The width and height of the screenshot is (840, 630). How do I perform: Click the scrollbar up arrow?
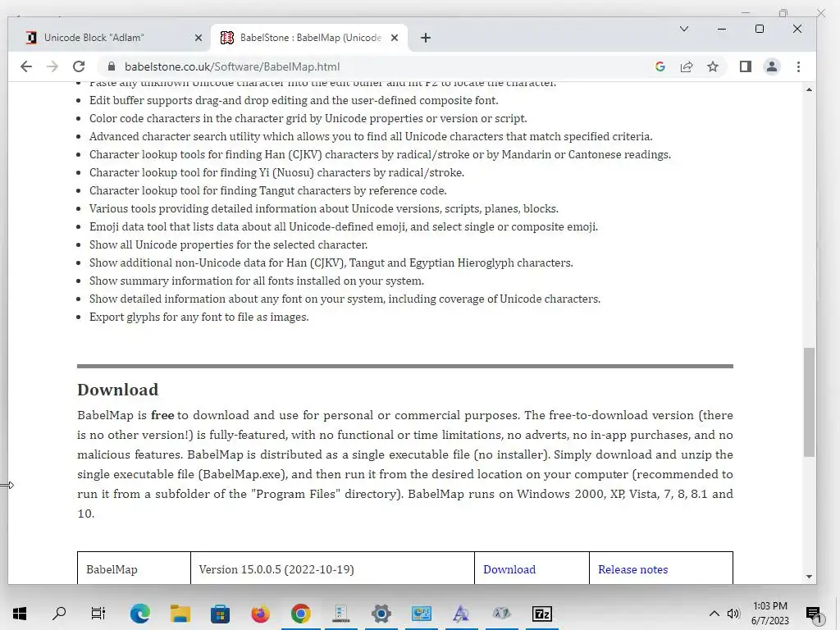click(x=809, y=89)
